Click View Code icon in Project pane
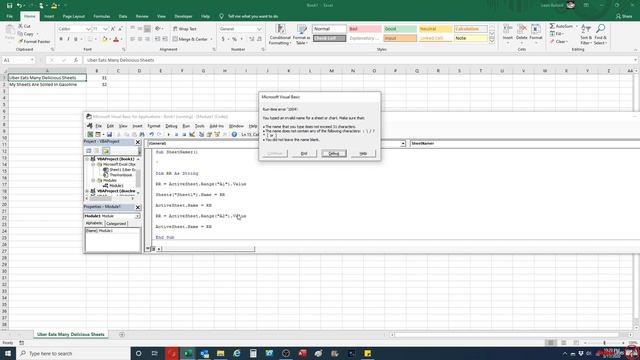640x360 pixels. coord(89,151)
